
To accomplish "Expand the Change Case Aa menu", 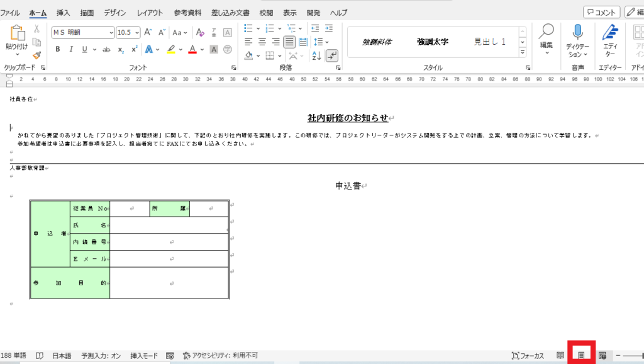I will click(x=180, y=33).
